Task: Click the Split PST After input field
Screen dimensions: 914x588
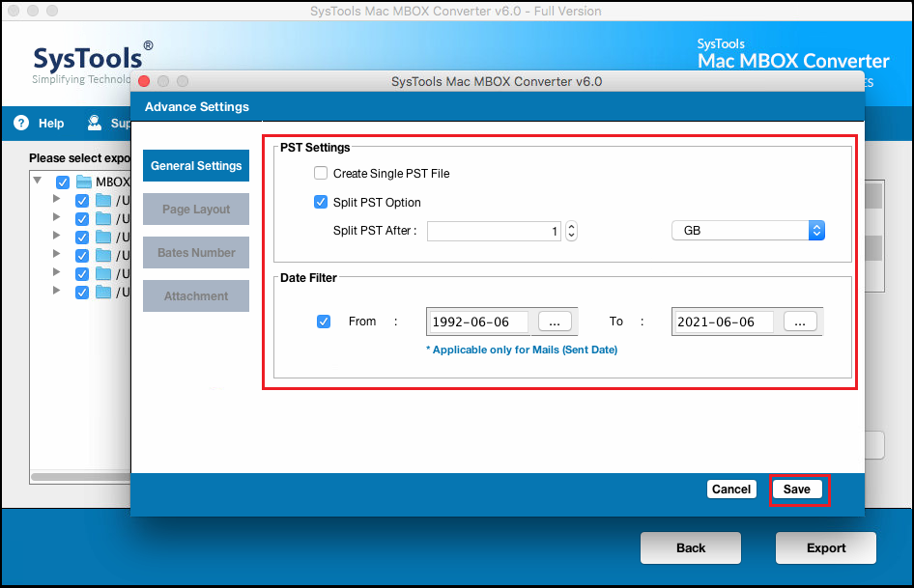Action: pos(495,232)
